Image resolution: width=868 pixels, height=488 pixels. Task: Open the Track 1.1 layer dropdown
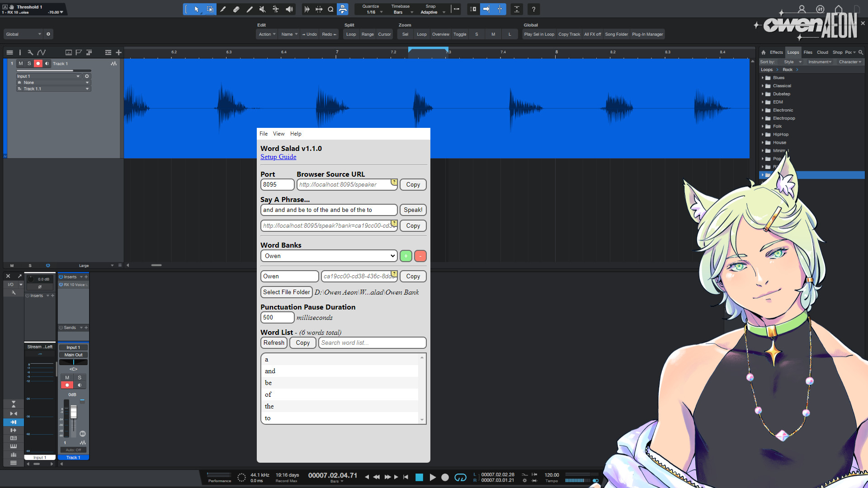click(x=54, y=89)
